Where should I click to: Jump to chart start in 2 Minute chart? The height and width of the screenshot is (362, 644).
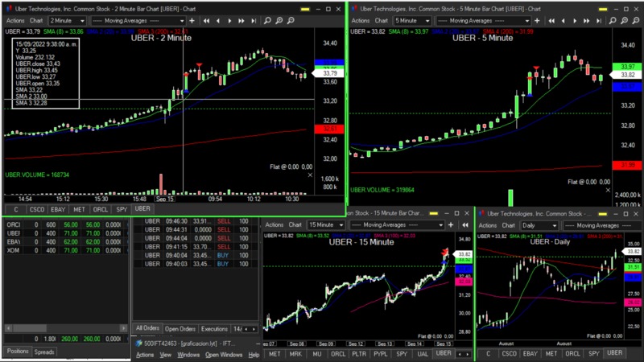pos(208,20)
